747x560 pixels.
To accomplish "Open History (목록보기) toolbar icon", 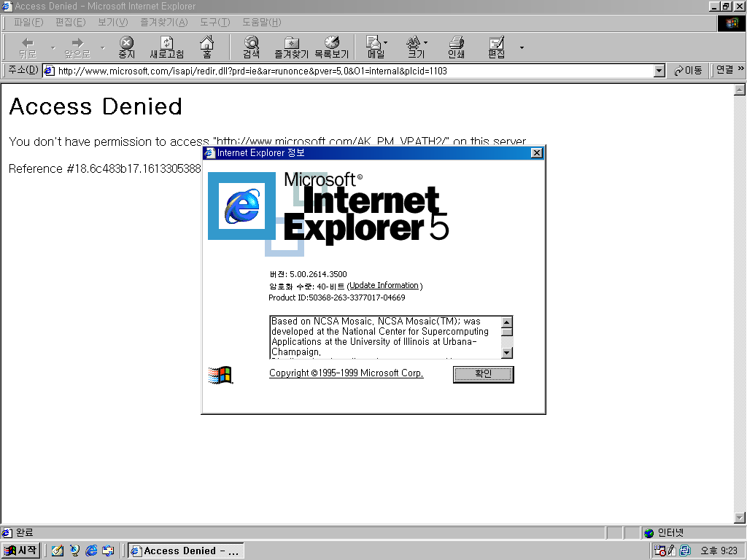I will click(x=332, y=47).
